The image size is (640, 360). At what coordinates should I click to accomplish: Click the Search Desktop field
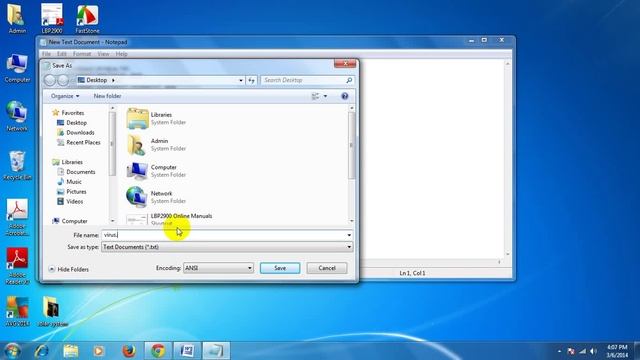click(x=303, y=80)
